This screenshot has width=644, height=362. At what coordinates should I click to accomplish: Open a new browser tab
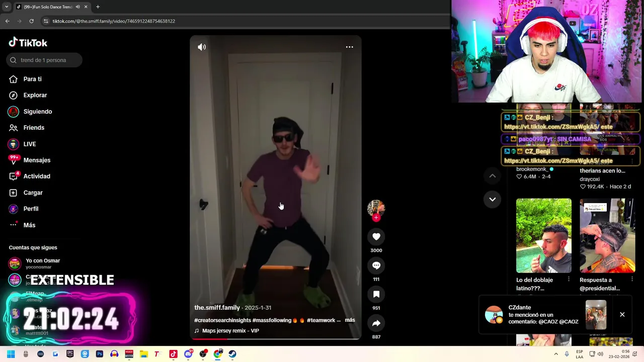(98, 7)
